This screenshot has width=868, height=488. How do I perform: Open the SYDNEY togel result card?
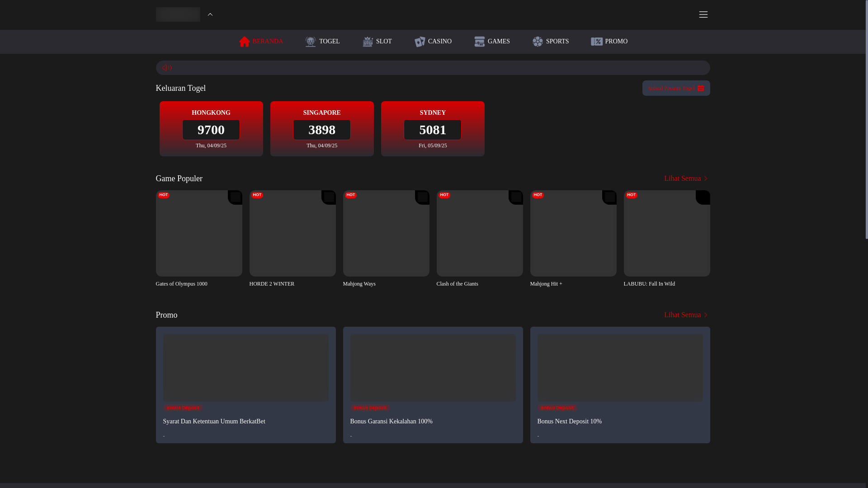[x=433, y=129]
